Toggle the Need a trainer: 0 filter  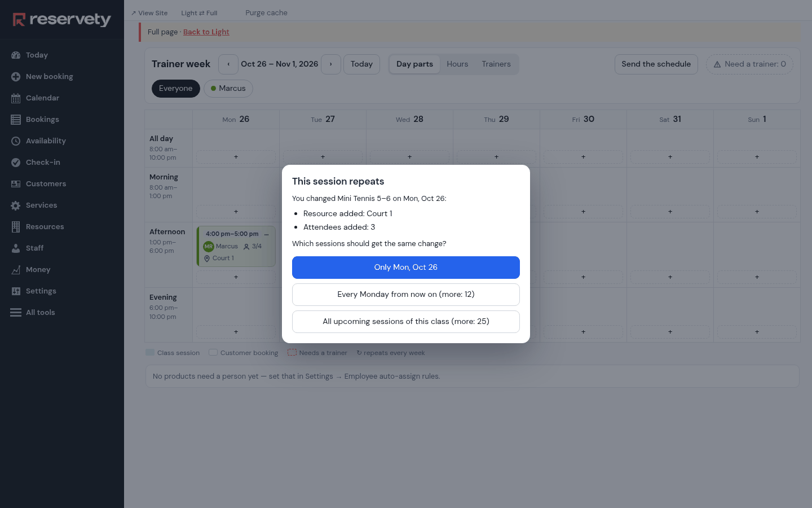749,64
